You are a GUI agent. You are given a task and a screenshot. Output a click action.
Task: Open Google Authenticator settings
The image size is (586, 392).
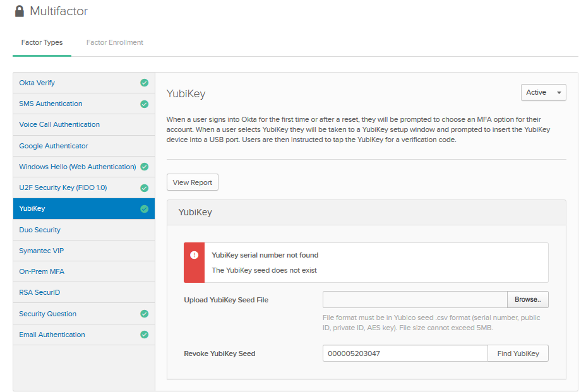click(84, 146)
